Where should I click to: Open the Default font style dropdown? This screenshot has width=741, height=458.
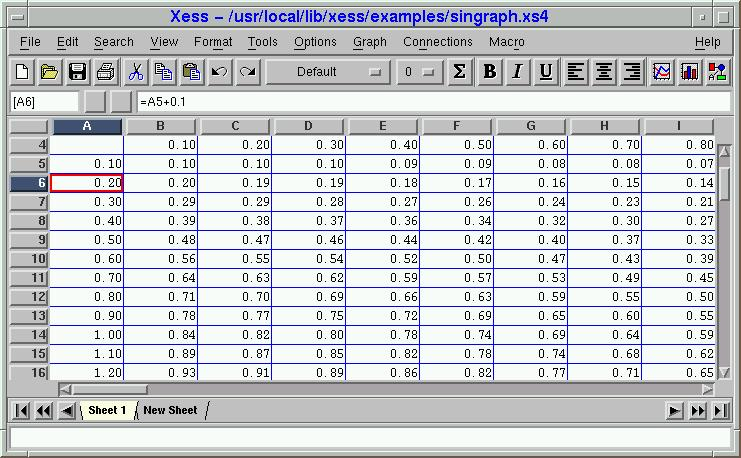pos(328,72)
